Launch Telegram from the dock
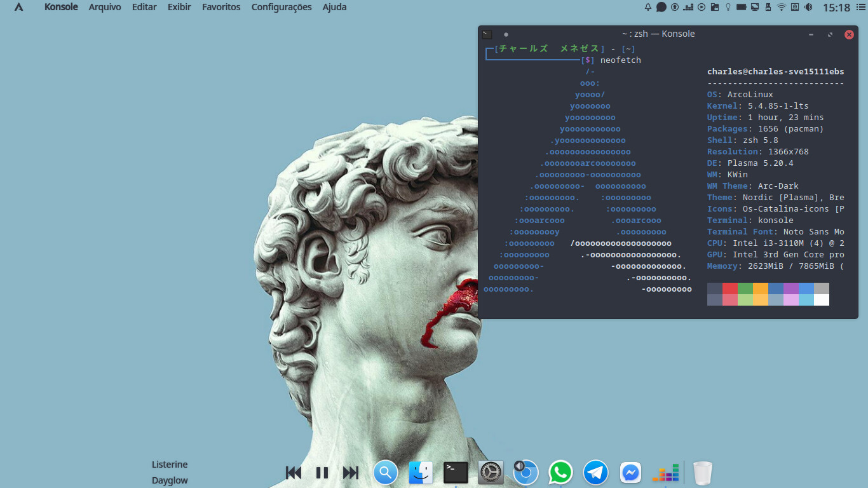 pyautogui.click(x=595, y=473)
